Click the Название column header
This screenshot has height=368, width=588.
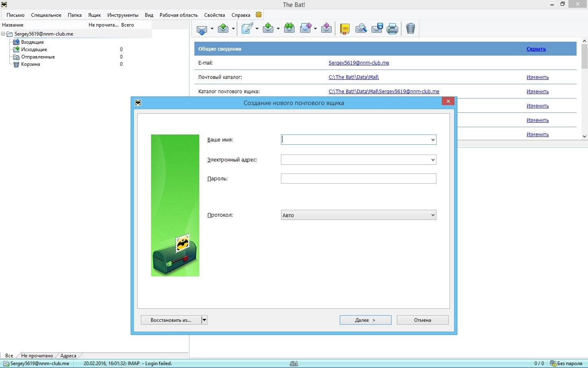pyautogui.click(x=43, y=25)
